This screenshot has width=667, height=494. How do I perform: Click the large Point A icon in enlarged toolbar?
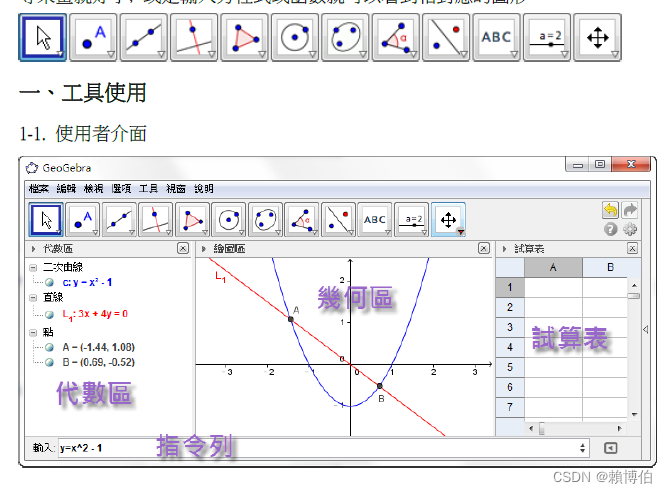click(93, 37)
